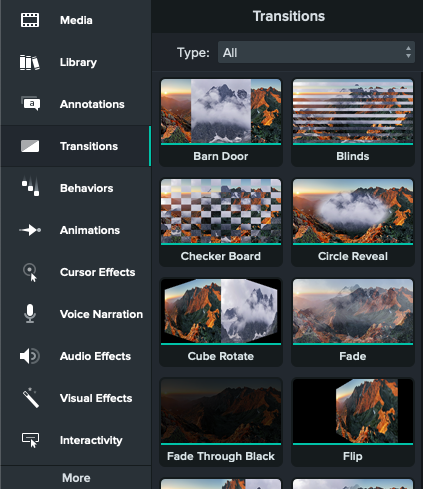423x489 pixels.
Task: Click the Library books icon
Action: (x=29, y=62)
